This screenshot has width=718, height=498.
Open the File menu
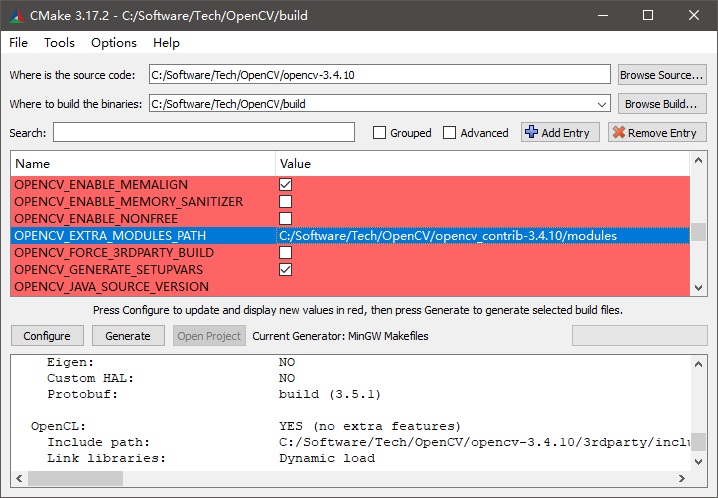[x=18, y=43]
